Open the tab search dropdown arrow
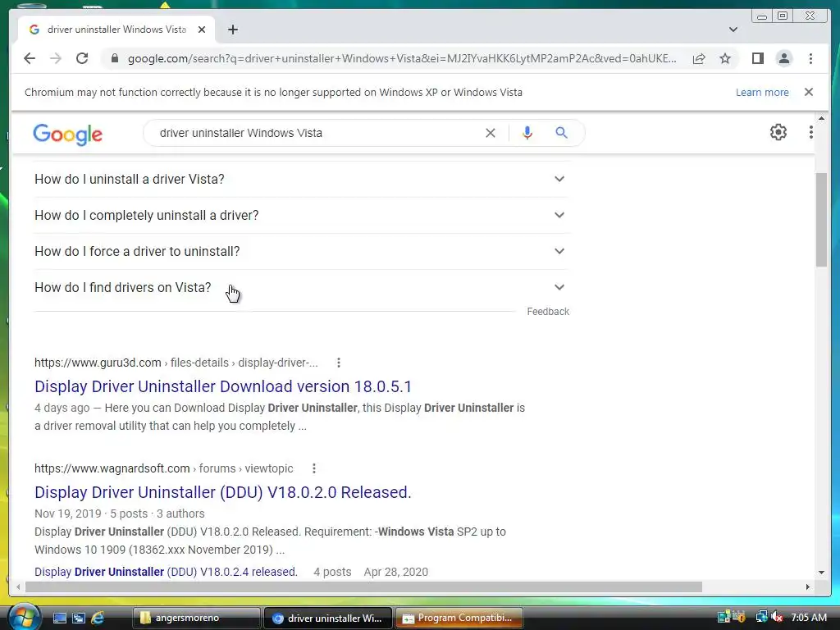The image size is (840, 630). [x=733, y=30]
